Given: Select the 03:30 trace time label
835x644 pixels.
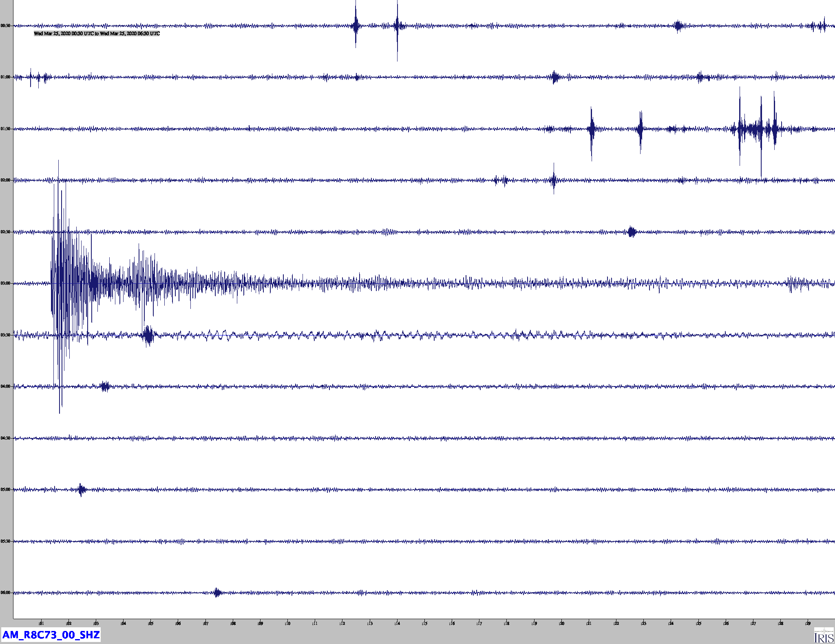Looking at the screenshot, I should click(x=5, y=335).
